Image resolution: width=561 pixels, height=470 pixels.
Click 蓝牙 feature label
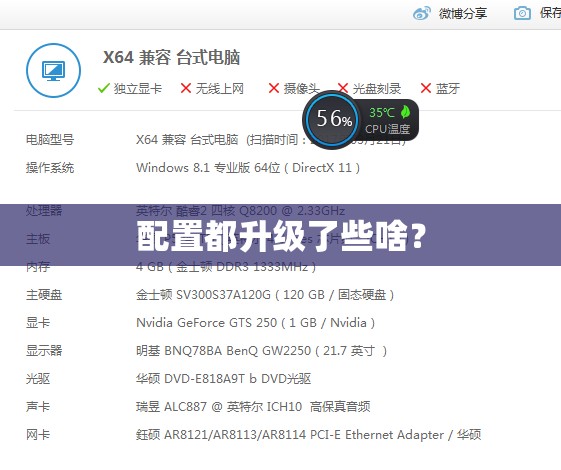click(448, 88)
